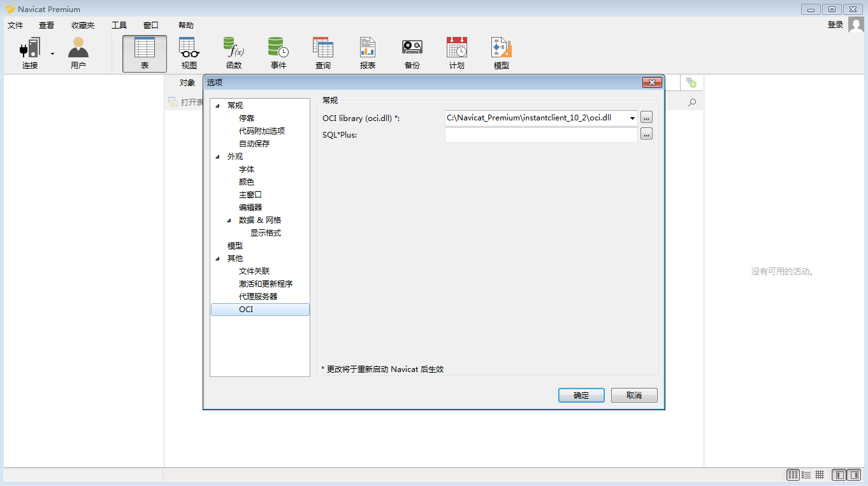Toggle the left pane layout button

(839, 475)
